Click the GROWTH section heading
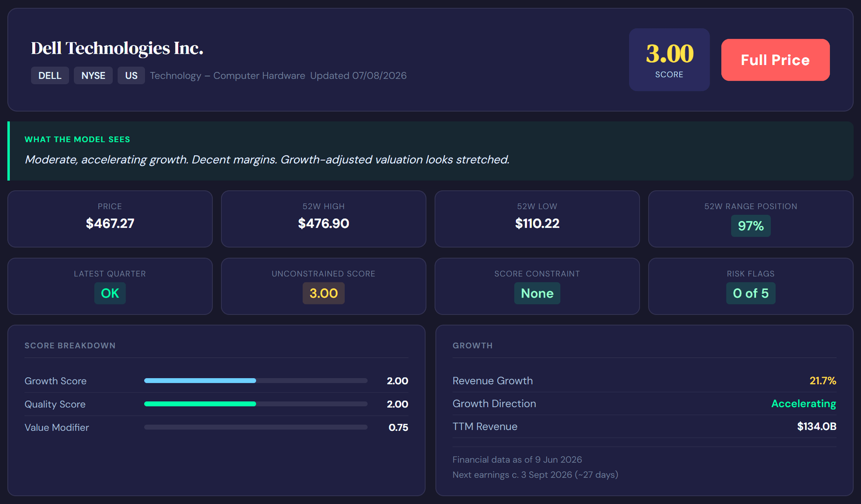 (472, 346)
